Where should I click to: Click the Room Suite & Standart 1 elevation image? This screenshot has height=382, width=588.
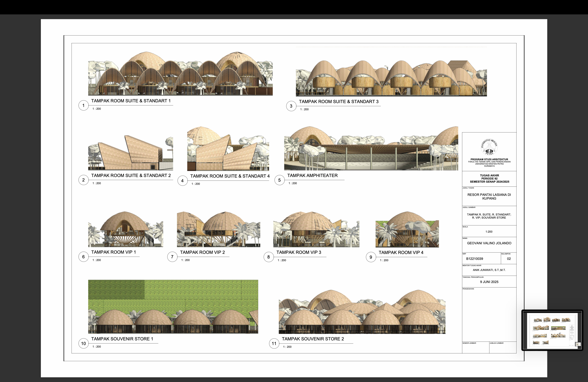(x=180, y=74)
